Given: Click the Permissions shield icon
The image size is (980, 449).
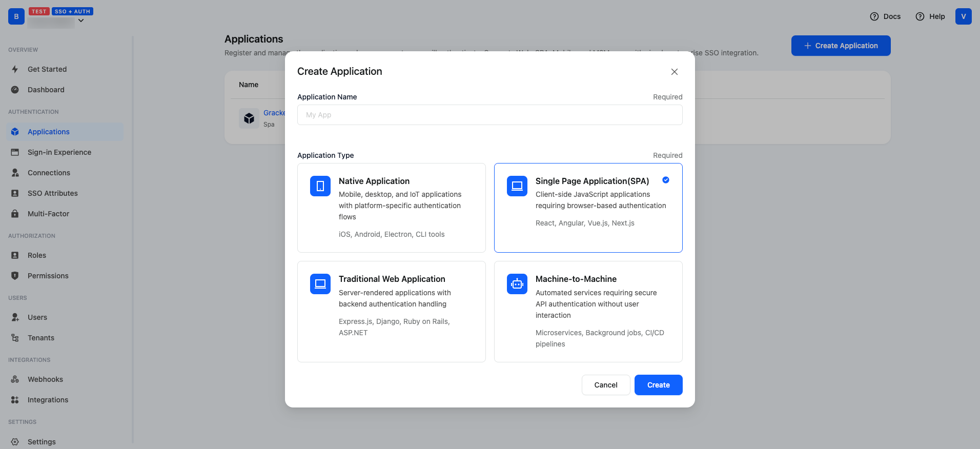Looking at the screenshot, I should (15, 276).
